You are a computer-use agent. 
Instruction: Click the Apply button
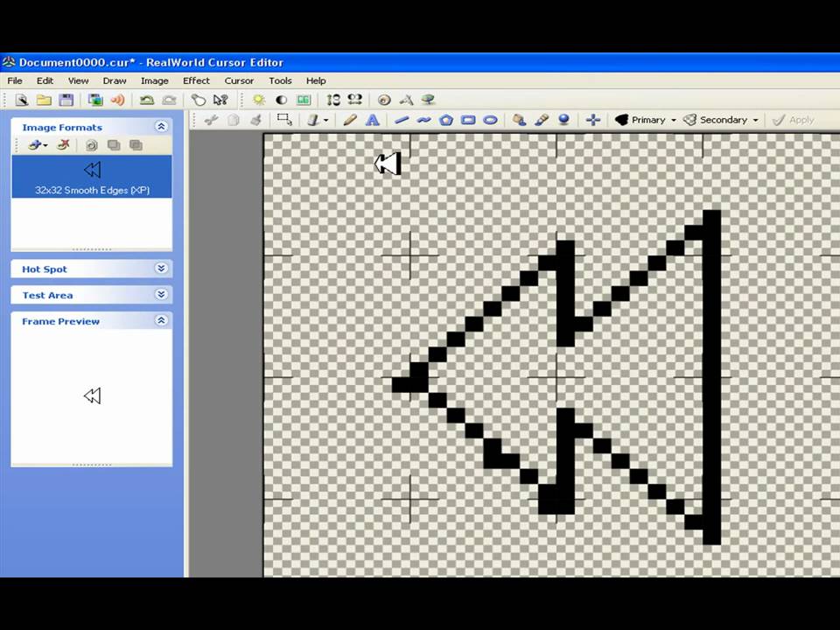coord(794,120)
